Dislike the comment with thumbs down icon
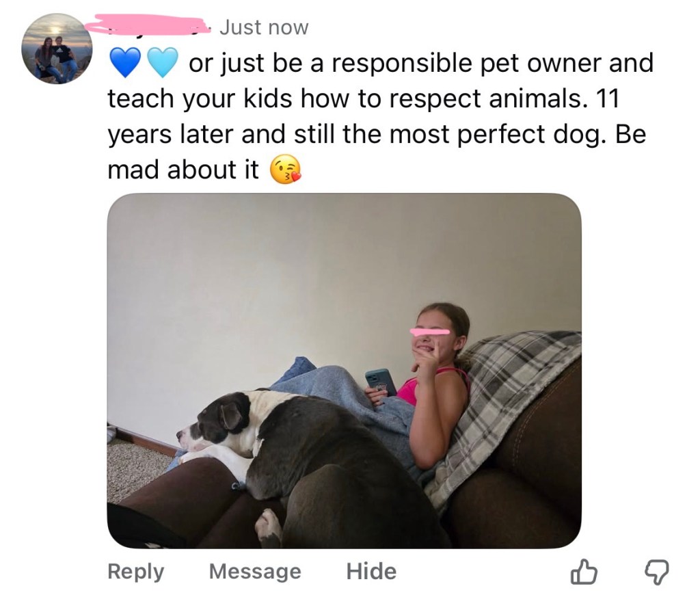Image resolution: width=700 pixels, height=597 pixels. click(x=656, y=572)
